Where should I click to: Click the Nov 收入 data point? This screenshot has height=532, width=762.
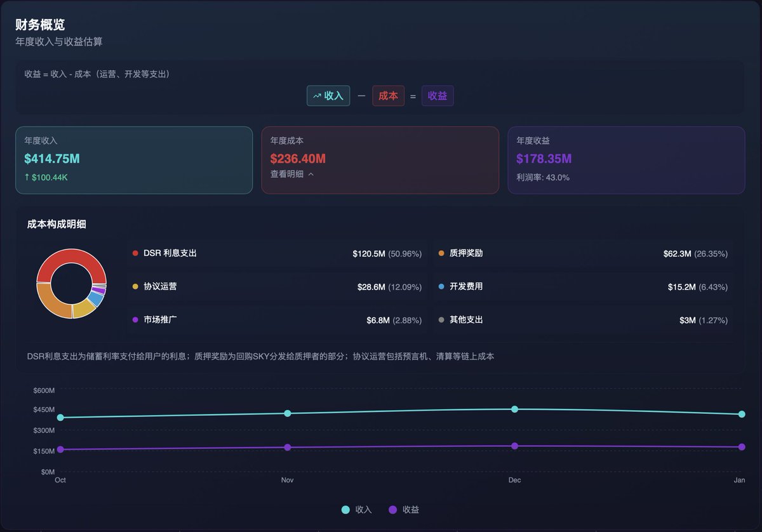pyautogui.click(x=288, y=413)
